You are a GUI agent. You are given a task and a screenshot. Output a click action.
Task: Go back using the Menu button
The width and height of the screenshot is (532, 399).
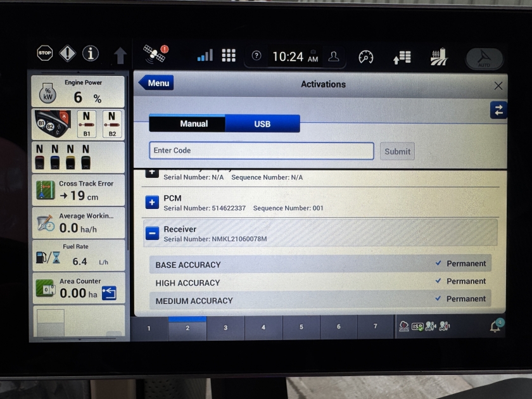click(x=156, y=83)
